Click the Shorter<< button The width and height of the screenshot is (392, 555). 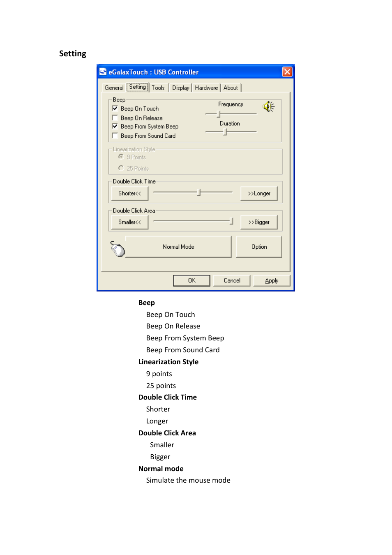coord(130,193)
